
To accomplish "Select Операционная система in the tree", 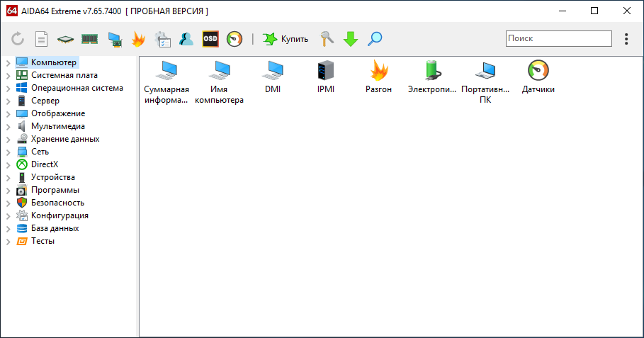I will tap(77, 88).
